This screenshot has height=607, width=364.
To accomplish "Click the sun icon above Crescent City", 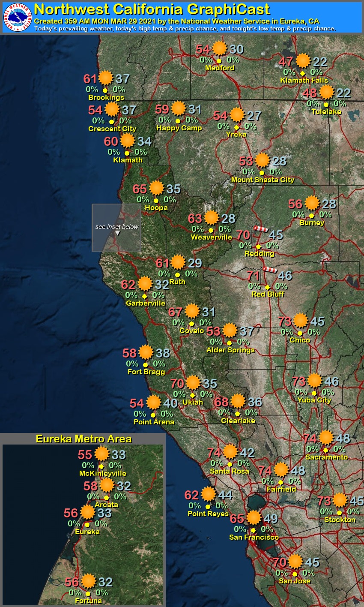I will [x=112, y=109].
